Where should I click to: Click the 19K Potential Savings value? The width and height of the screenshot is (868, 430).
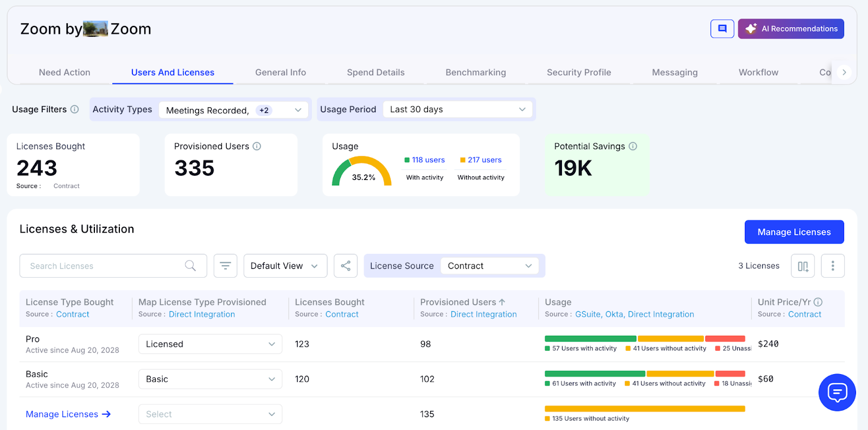tap(573, 168)
